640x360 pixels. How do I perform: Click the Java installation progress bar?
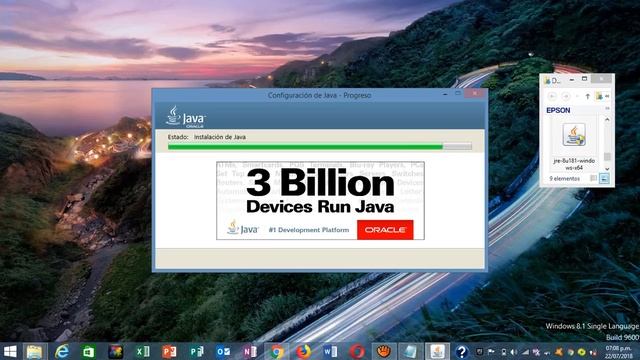pyautogui.click(x=320, y=147)
